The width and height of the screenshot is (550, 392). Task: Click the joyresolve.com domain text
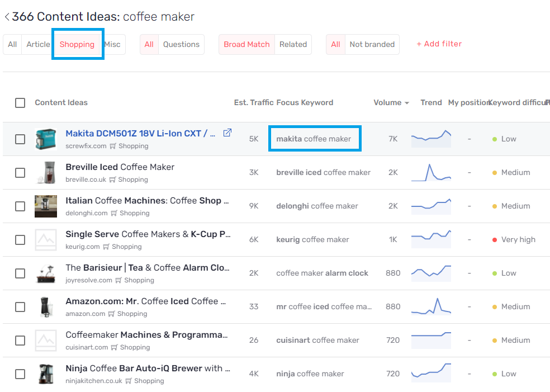pyautogui.click(x=89, y=280)
